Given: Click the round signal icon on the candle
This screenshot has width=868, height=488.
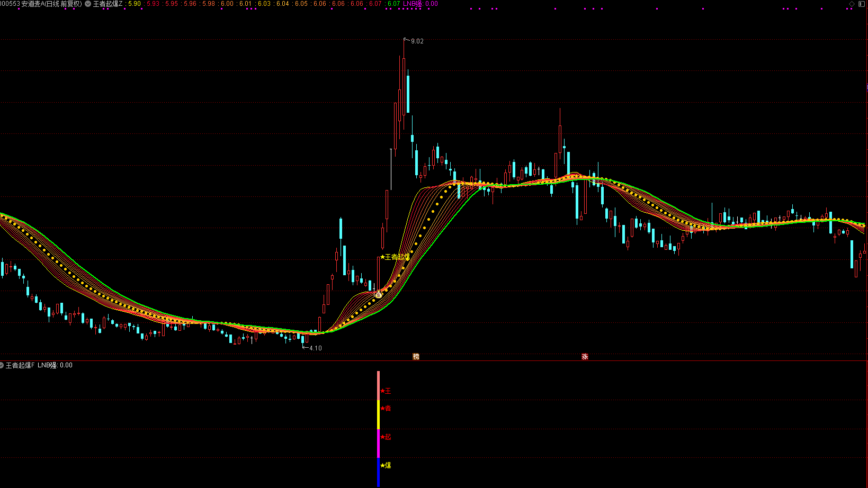Looking at the screenshot, I should [x=379, y=295].
